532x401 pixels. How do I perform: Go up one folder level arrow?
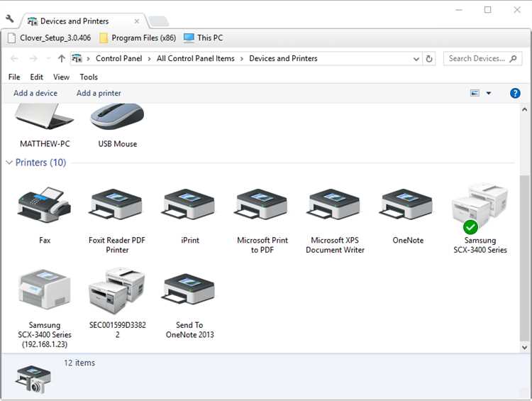(x=62, y=59)
